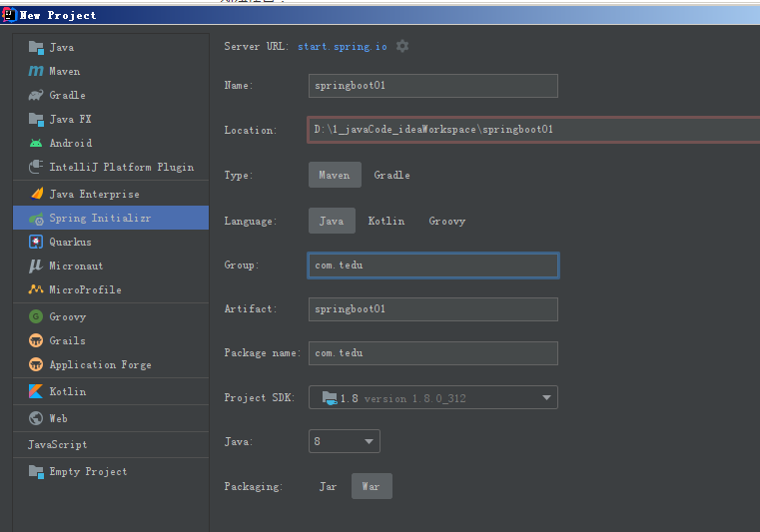The width and height of the screenshot is (760, 532).
Task: Select the Groovy green icon
Action: (x=36, y=316)
